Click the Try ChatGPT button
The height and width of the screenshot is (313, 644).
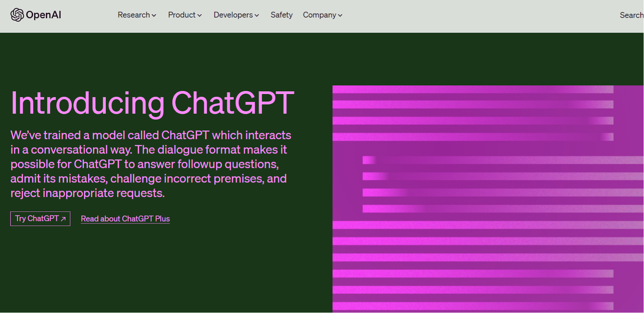click(x=40, y=218)
